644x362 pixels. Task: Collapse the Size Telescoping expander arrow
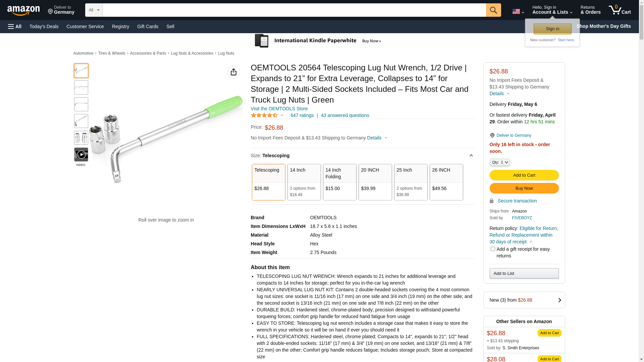[x=471, y=156]
